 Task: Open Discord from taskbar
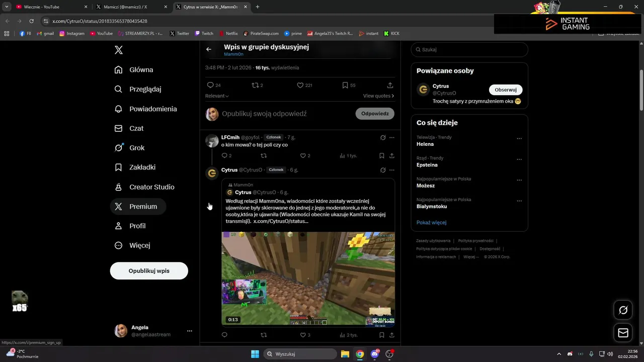[x=374, y=354]
